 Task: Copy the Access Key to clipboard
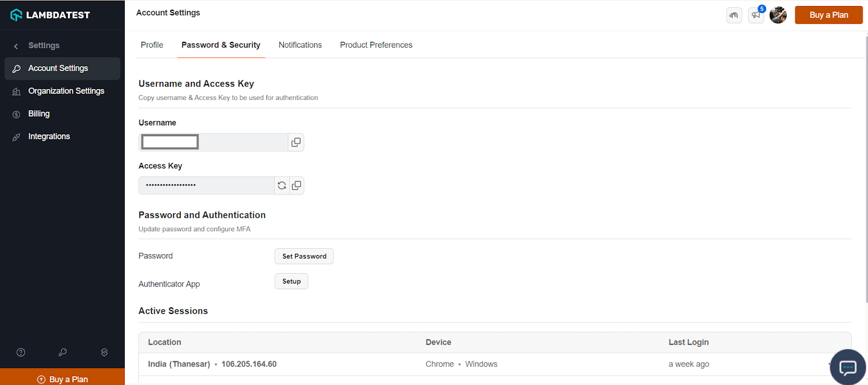[296, 186]
